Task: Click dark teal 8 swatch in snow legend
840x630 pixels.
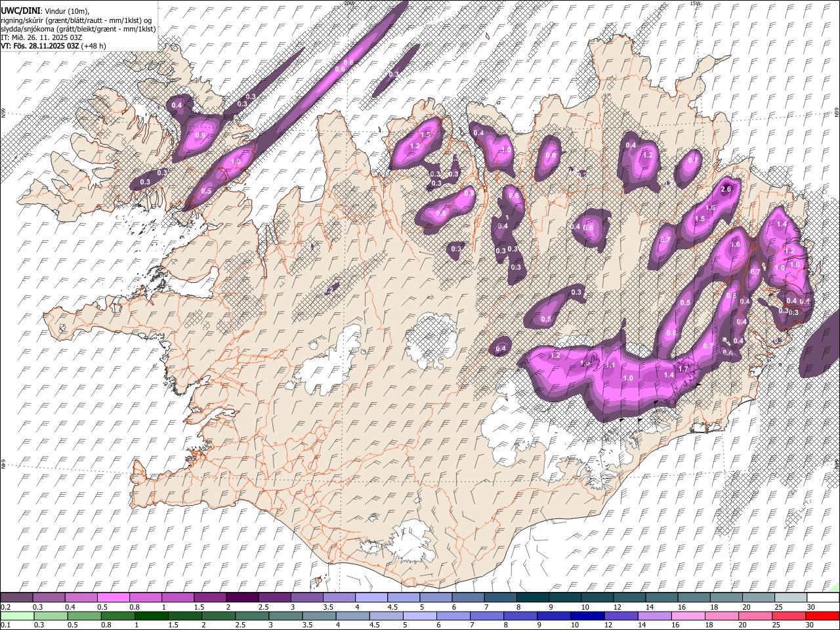Action: coord(532,597)
